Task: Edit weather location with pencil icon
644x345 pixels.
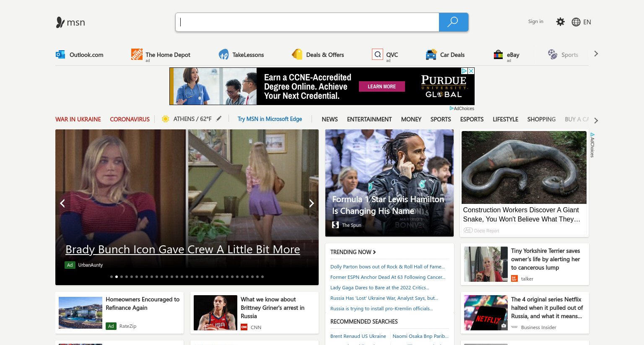Action: (219, 118)
